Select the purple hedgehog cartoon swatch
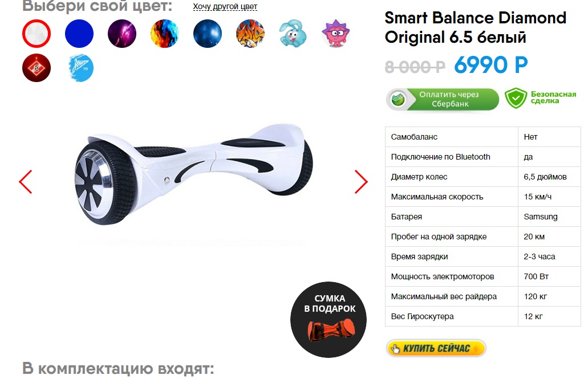Viewport: 588px width, 379px height. 335,34
